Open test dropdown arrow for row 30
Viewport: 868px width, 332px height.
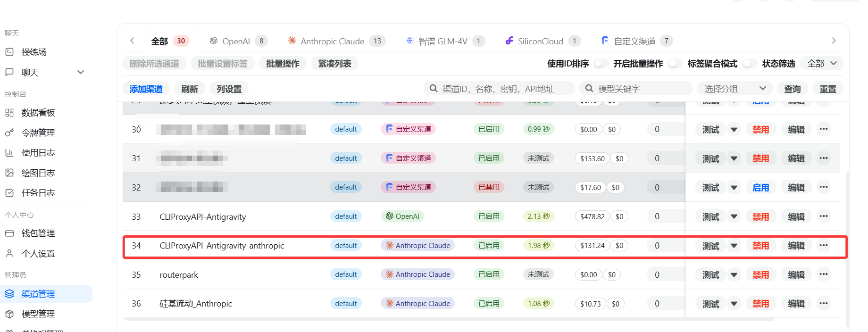click(x=734, y=129)
